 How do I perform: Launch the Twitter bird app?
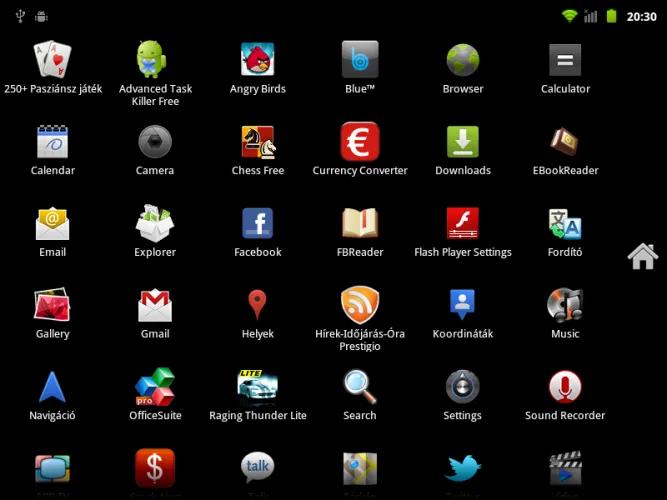coord(463,468)
